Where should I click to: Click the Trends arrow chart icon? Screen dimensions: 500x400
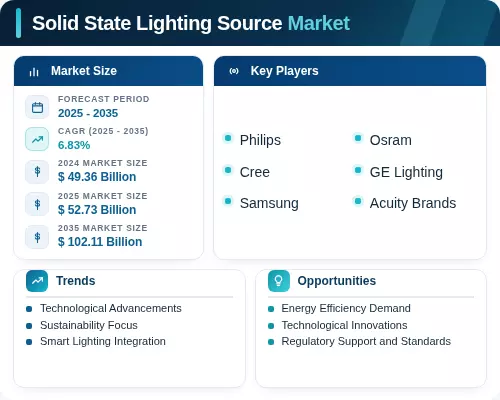pyautogui.click(x=37, y=281)
